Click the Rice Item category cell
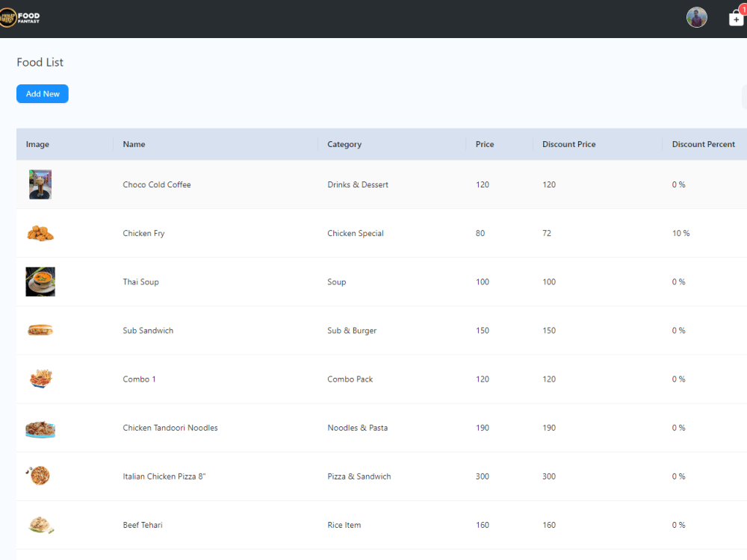Image resolution: width=747 pixels, height=560 pixels. (x=344, y=525)
